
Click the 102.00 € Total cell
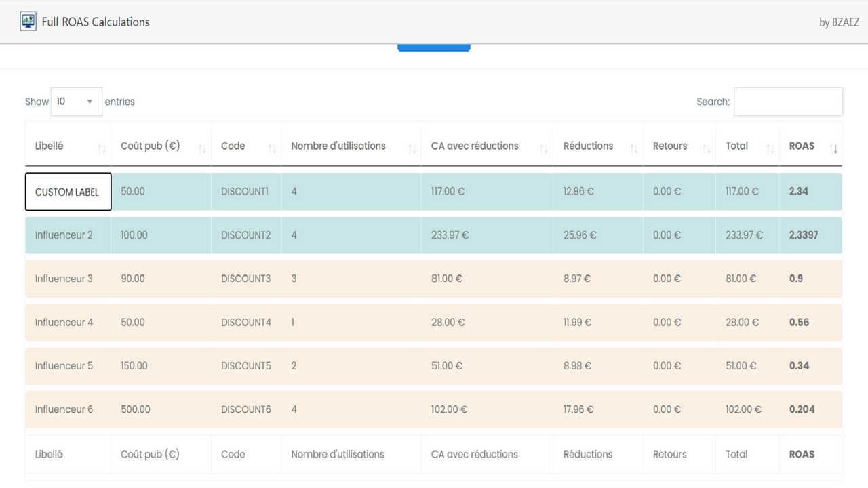tap(747, 409)
